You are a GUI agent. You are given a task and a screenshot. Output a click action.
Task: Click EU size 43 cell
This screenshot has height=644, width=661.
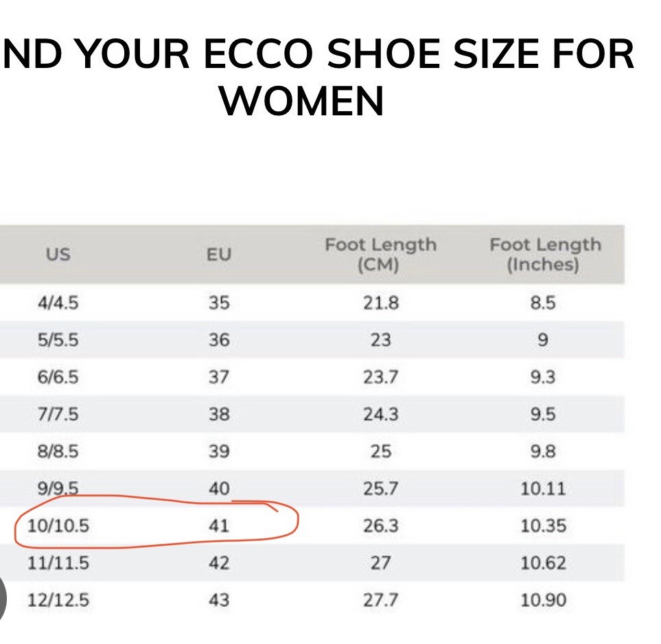coord(219,600)
